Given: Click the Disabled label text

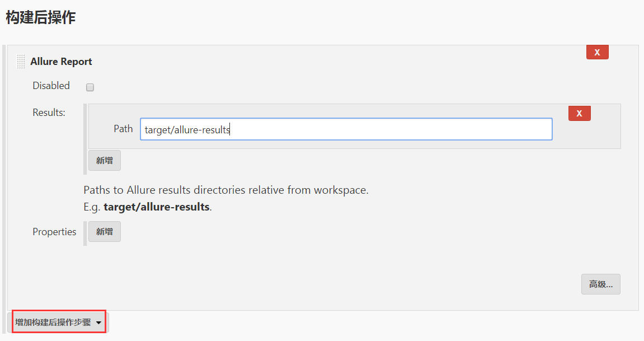Looking at the screenshot, I should tap(51, 86).
